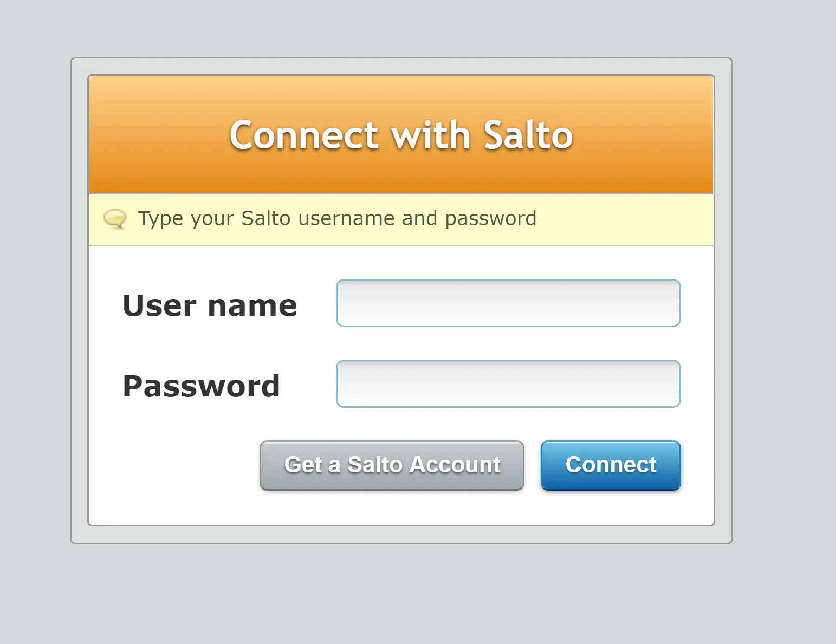Click the word 'name' in the User name label
This screenshot has height=644, width=836.
pos(252,306)
